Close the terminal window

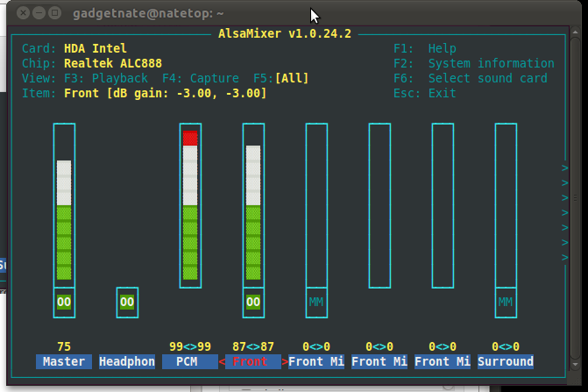click(x=24, y=13)
